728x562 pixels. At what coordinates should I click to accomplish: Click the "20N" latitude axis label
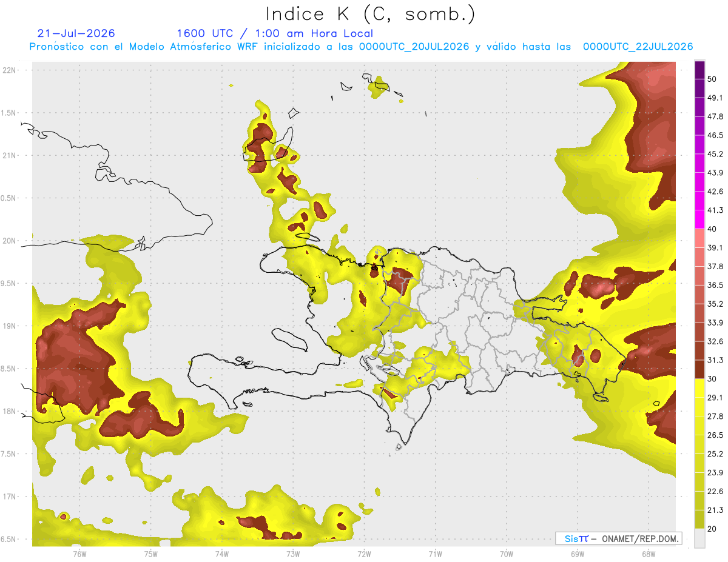pos(10,241)
